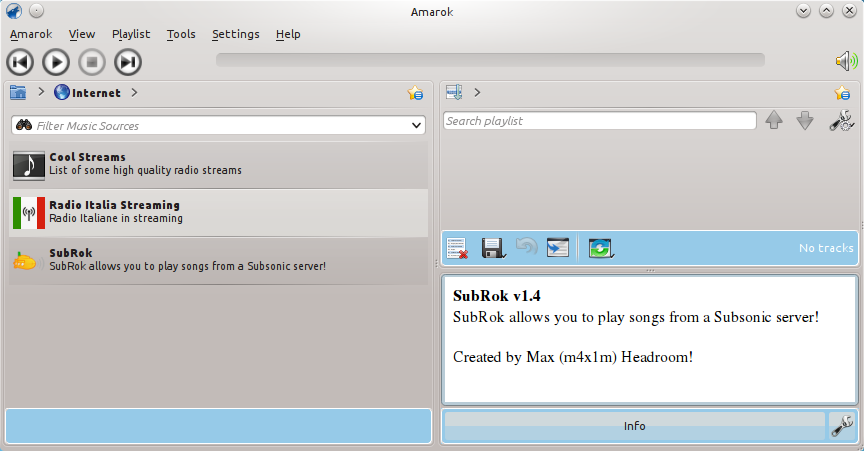Mute using the volume speaker icon

pyautogui.click(x=846, y=61)
